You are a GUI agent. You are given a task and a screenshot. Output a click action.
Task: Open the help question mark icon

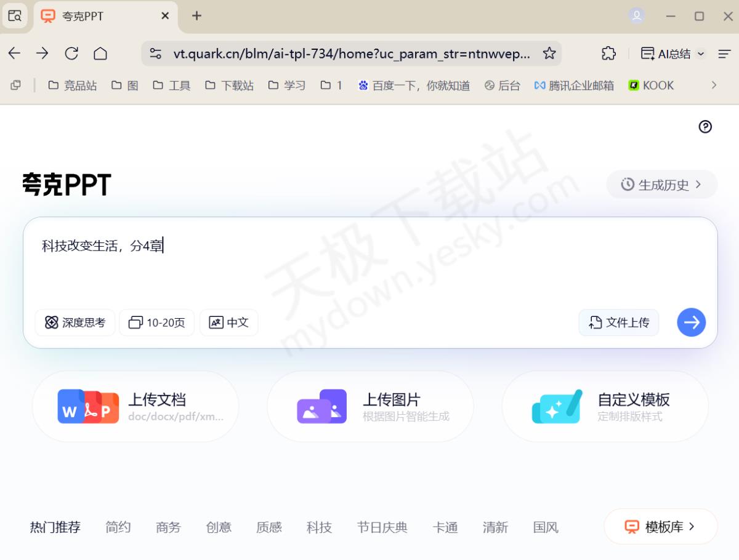coord(705,127)
